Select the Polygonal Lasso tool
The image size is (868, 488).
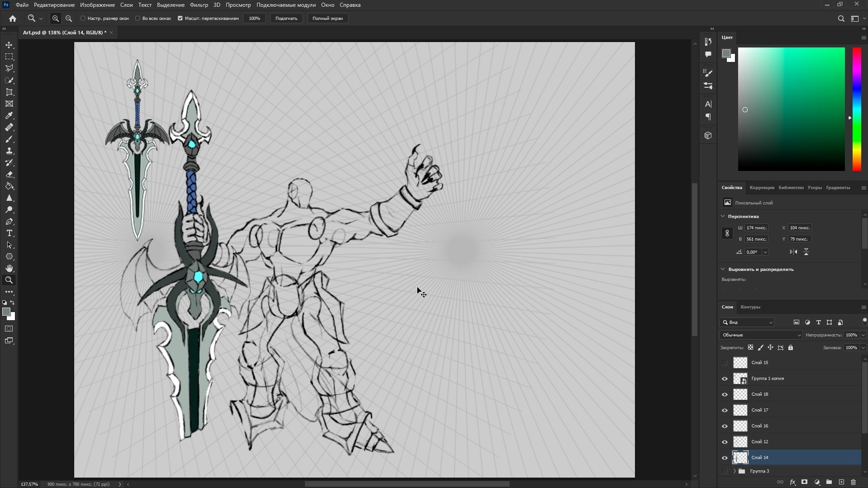click(x=9, y=69)
